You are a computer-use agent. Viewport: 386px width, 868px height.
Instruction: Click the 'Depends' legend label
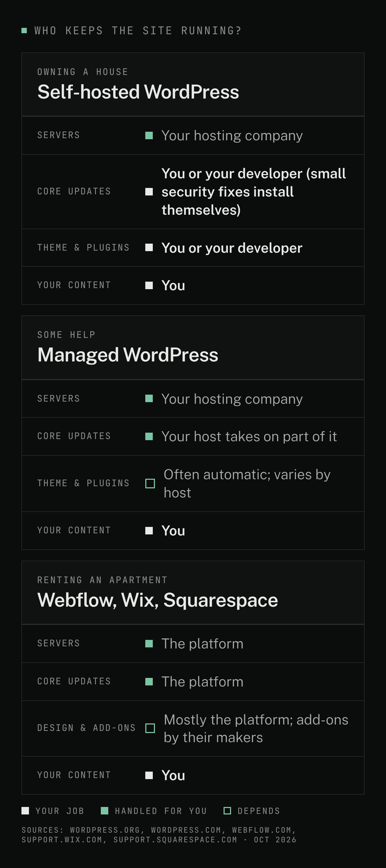pyautogui.click(x=259, y=811)
